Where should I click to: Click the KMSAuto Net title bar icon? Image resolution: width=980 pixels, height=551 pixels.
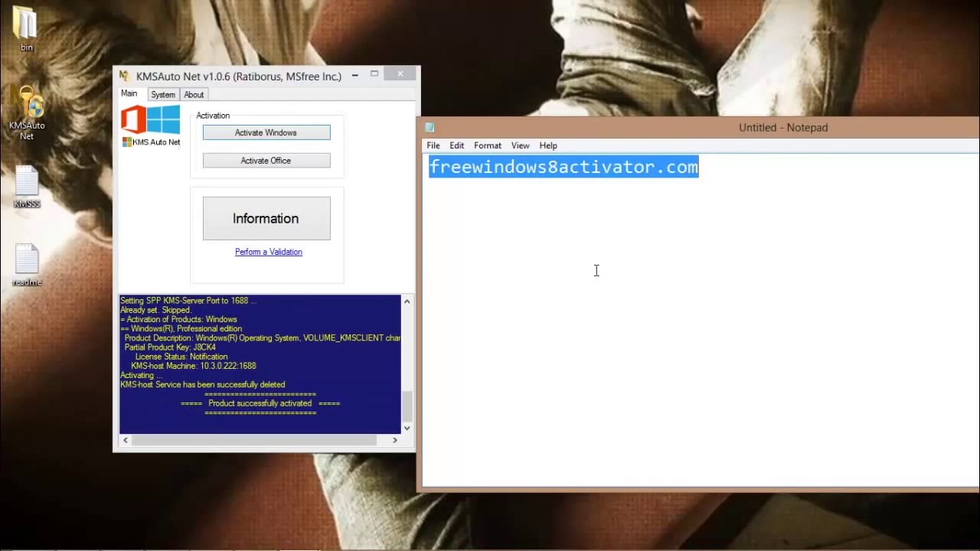[x=124, y=75]
